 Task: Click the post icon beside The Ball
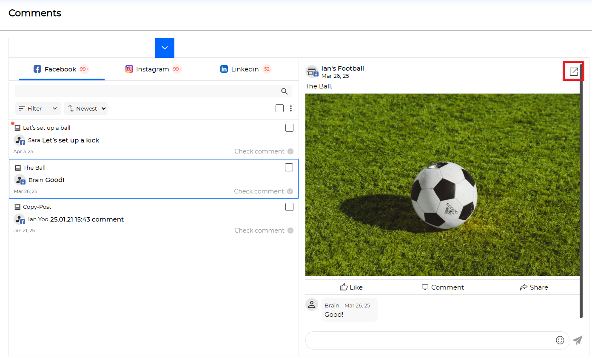tap(18, 168)
